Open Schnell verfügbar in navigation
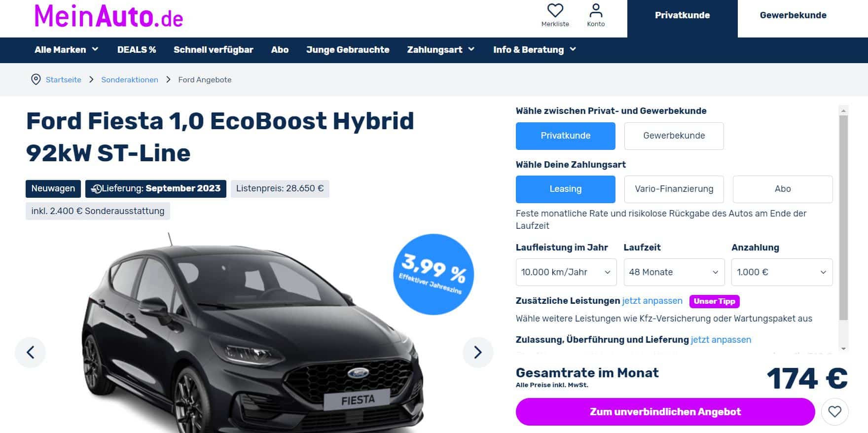This screenshot has height=433, width=868. (x=213, y=50)
